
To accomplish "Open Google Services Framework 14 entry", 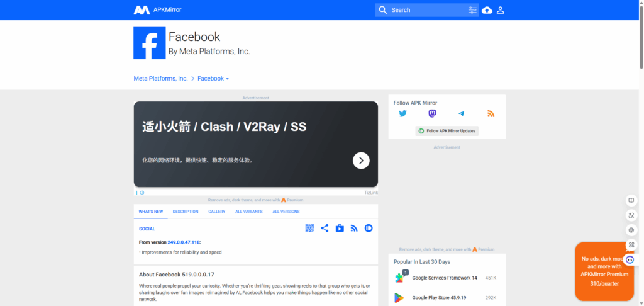I will click(445, 278).
